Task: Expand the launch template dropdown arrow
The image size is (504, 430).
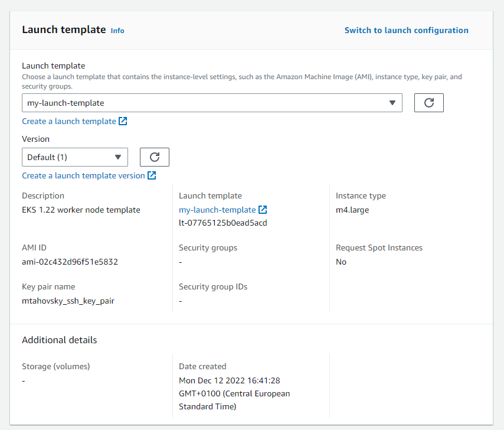Action: point(392,103)
